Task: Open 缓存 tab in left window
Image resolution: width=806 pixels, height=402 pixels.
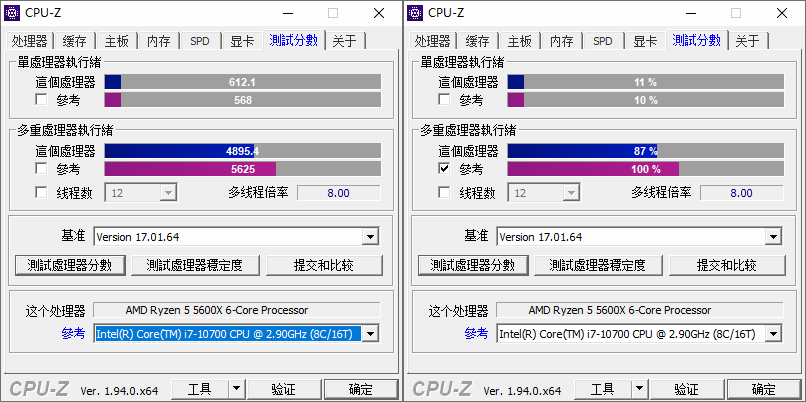Action: point(75,41)
